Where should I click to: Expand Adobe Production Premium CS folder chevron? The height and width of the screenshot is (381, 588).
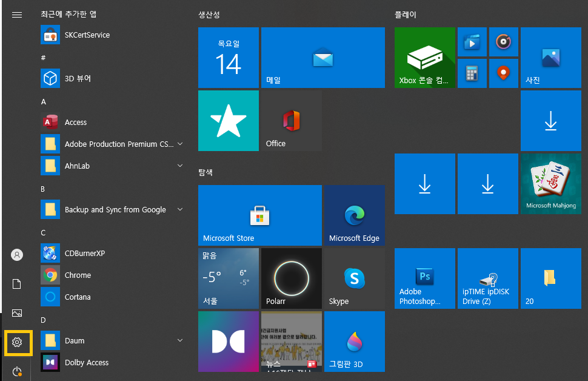[180, 144]
